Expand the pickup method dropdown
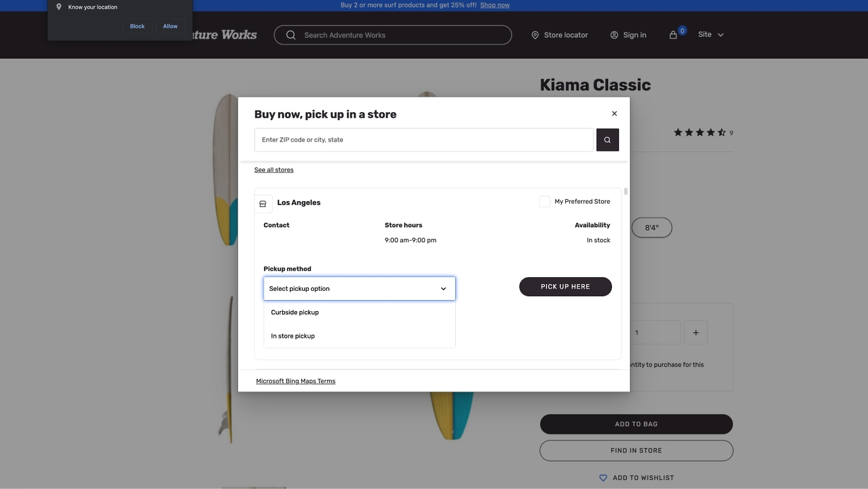Viewport: 868px width, 489px height. 359,288
